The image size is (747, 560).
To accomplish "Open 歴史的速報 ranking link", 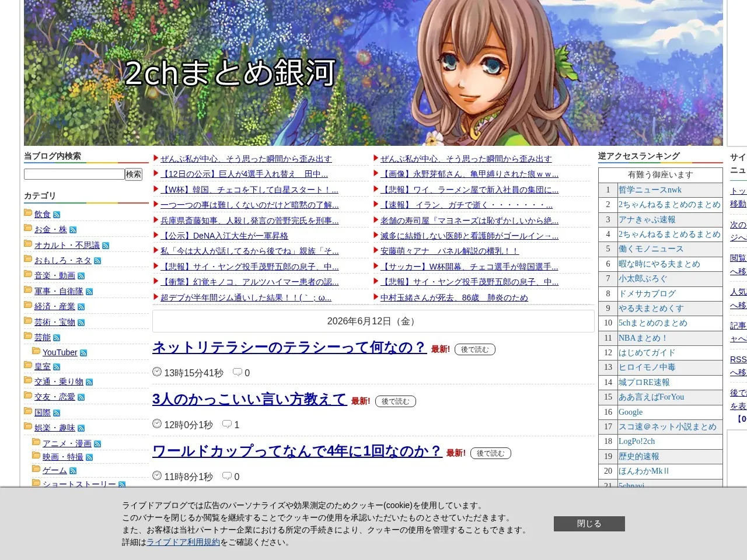I will pos(639,457).
